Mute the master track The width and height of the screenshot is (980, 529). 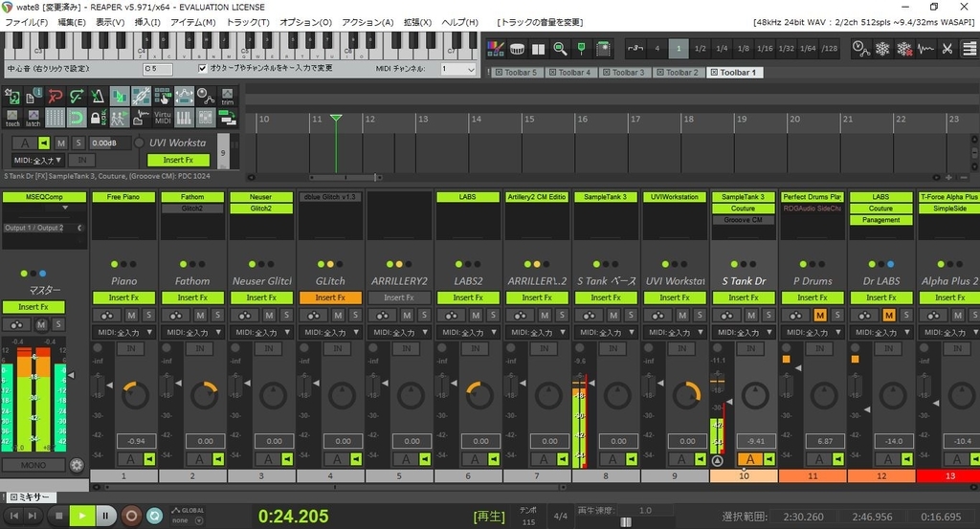pos(40,324)
